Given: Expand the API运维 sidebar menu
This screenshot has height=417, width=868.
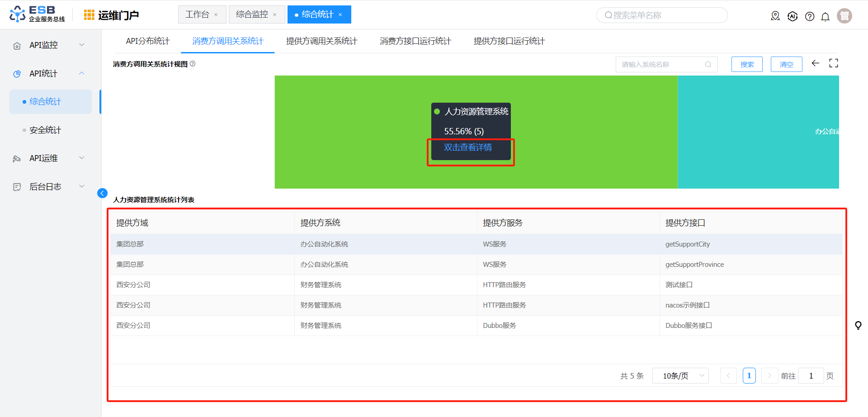Looking at the screenshot, I should pyautogui.click(x=50, y=158).
